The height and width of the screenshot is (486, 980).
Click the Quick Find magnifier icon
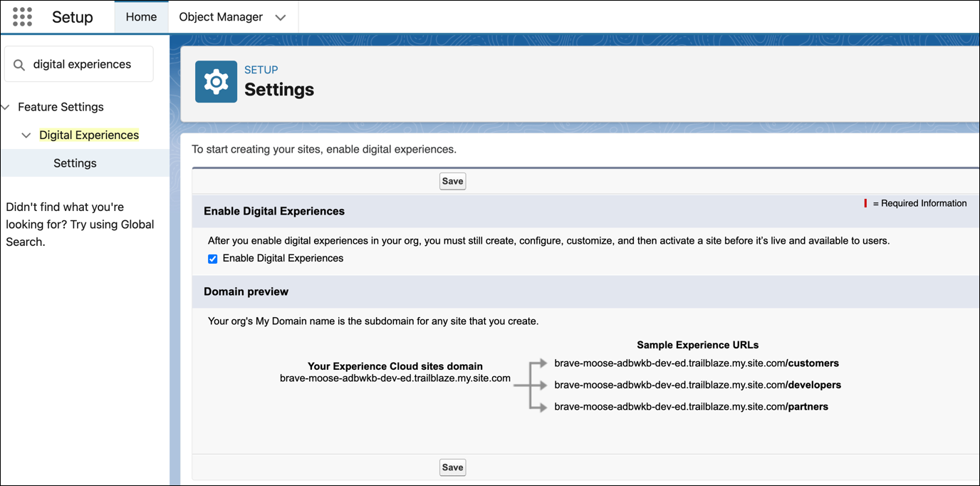tap(19, 65)
